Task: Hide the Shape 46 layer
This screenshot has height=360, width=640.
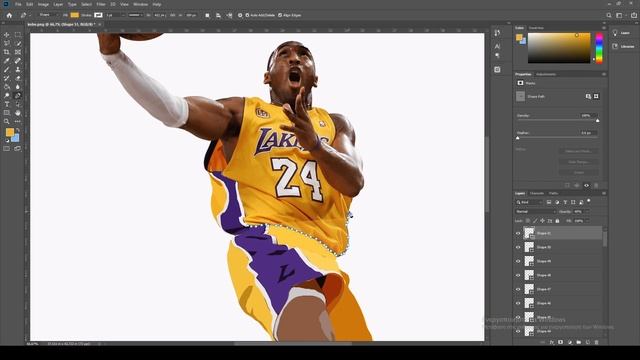Action: [518, 303]
